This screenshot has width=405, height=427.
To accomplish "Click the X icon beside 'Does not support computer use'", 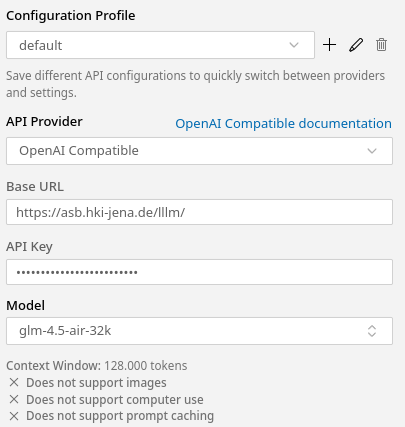I will 14,399.
